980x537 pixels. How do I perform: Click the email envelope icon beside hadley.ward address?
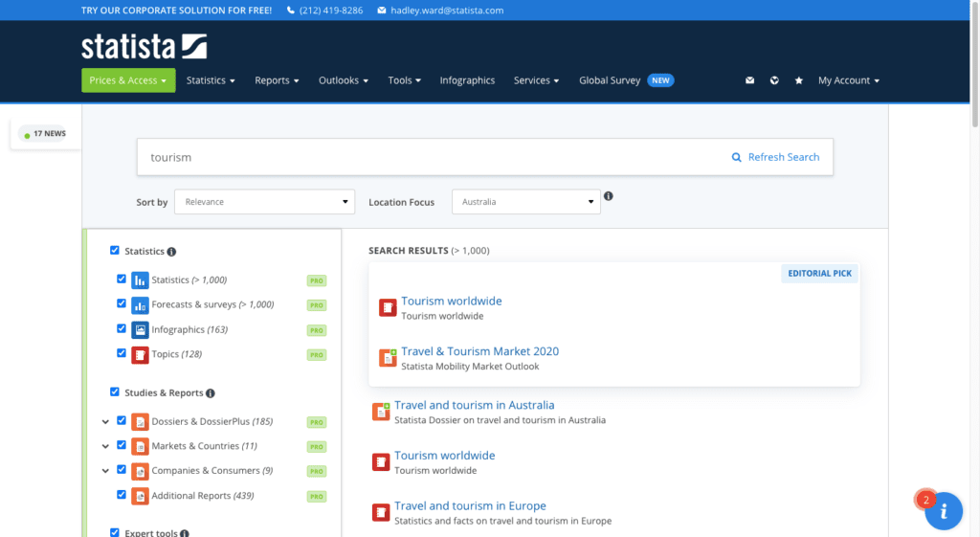[381, 11]
